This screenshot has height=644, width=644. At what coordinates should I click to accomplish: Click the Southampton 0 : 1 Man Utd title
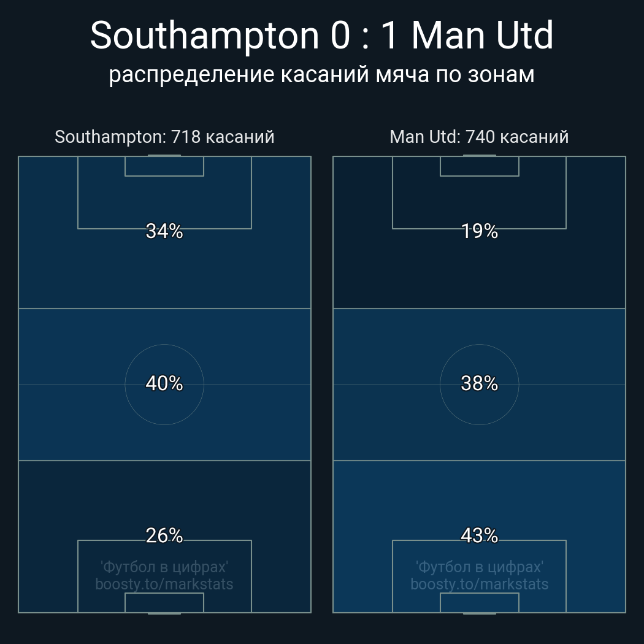(321, 36)
